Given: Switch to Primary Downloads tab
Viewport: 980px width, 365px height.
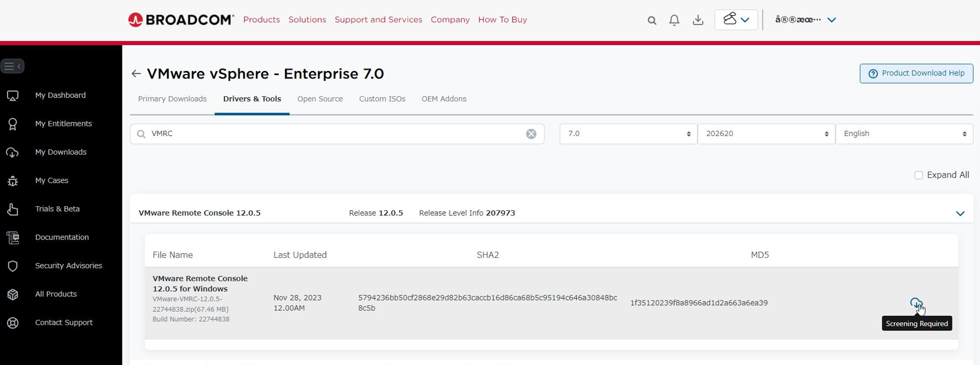Looking at the screenshot, I should click(172, 99).
